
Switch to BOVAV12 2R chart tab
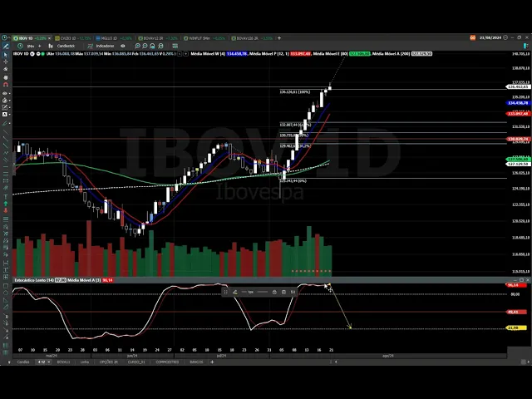point(156,38)
